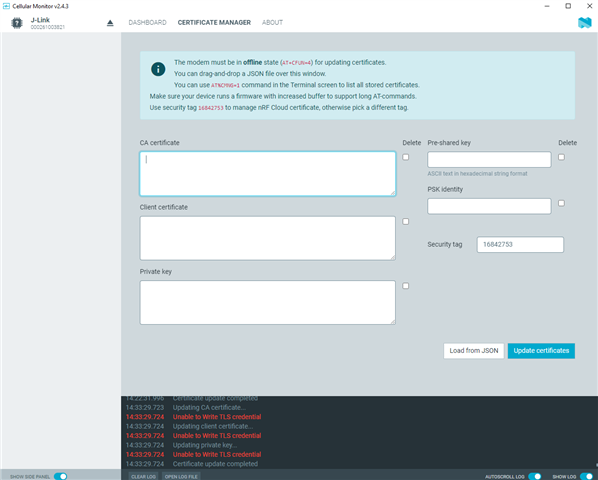
Task: Open the About tab
Action: 272,22
